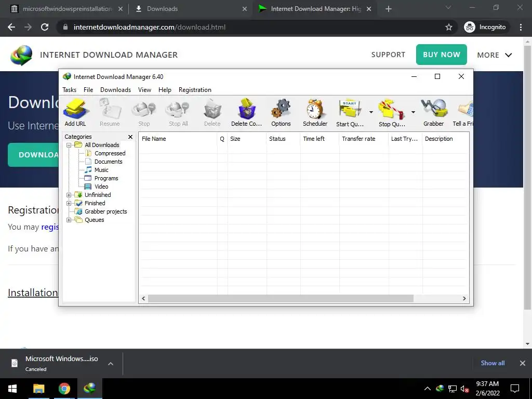
Task: Close the Chrome download bar
Action: tap(523, 363)
